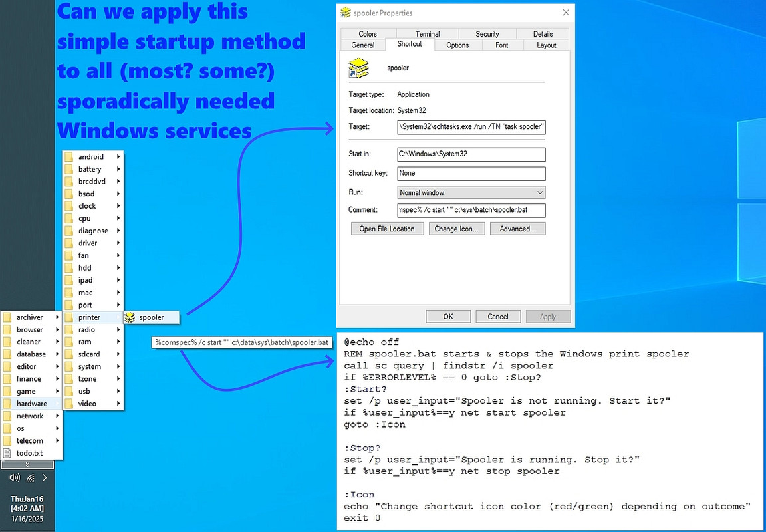Click the archiver folder icon
Viewport: 766px width, 532px height.
tap(7, 318)
